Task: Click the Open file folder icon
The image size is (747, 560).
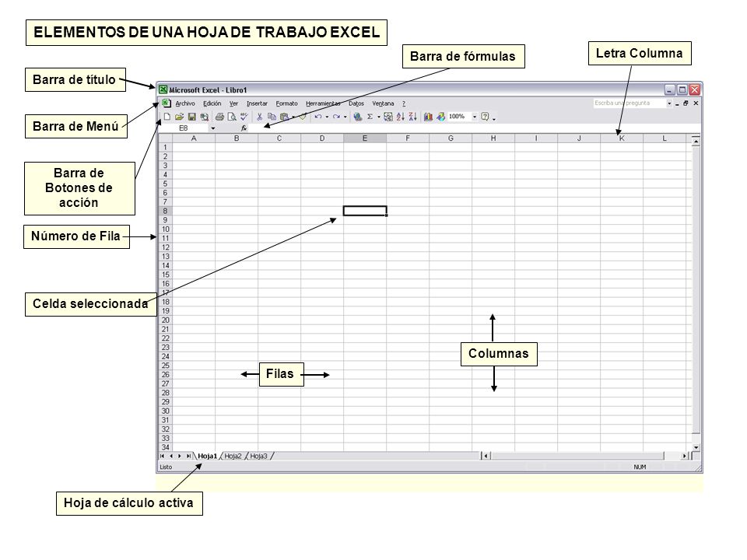Action: click(179, 117)
